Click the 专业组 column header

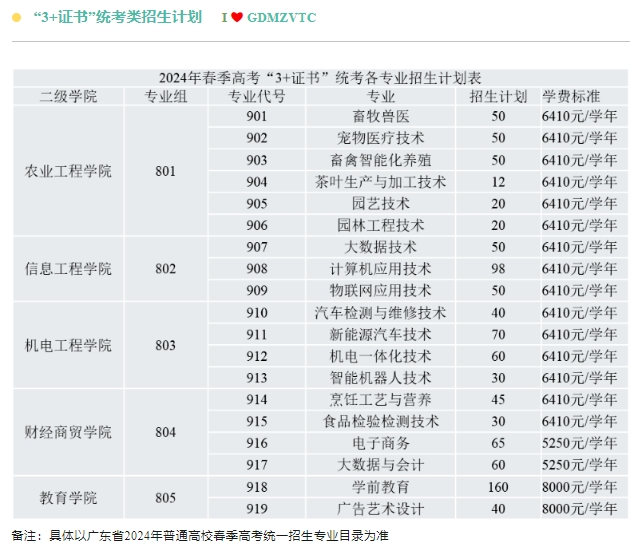coord(166,96)
